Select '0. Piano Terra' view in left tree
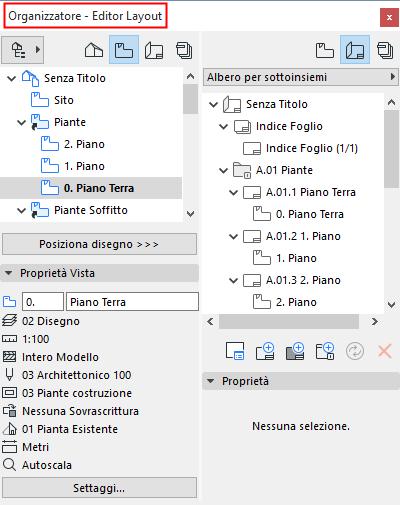400x505 pixels. click(x=91, y=188)
